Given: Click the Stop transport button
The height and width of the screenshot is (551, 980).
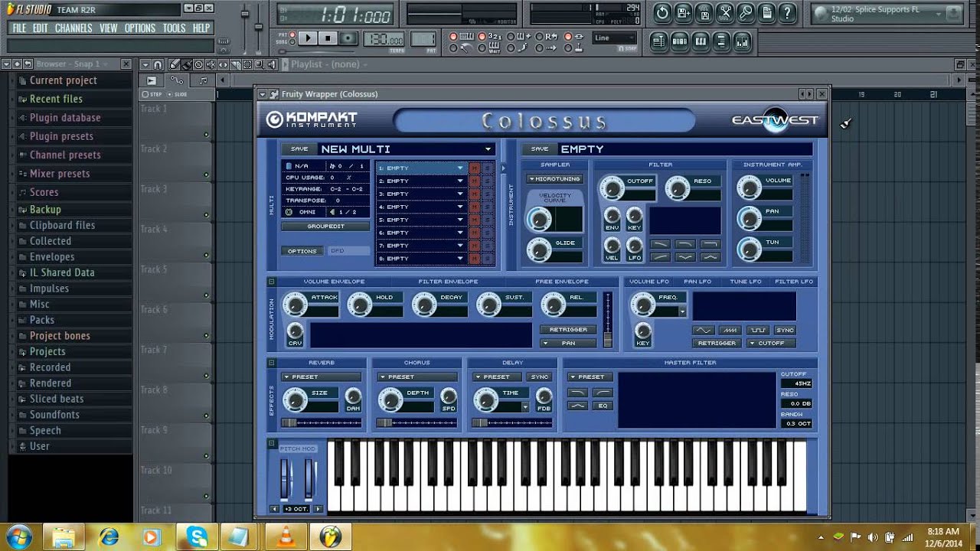Looking at the screenshot, I should 328,38.
